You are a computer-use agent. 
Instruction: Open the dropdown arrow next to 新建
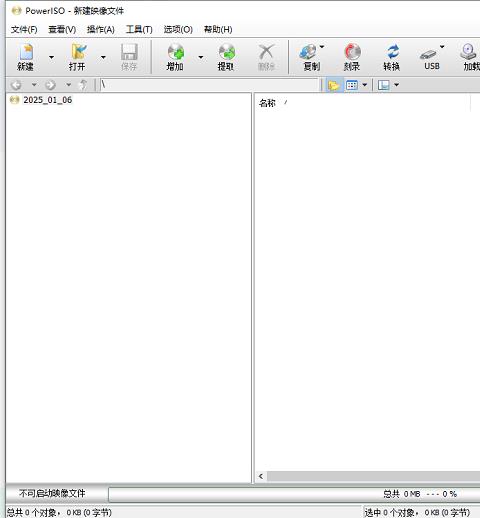51,57
